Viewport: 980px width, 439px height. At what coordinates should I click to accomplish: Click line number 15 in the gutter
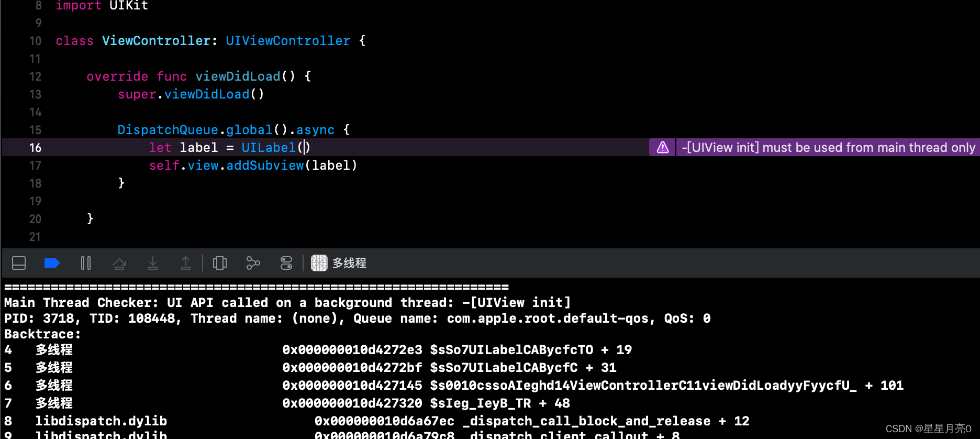pyautogui.click(x=35, y=130)
